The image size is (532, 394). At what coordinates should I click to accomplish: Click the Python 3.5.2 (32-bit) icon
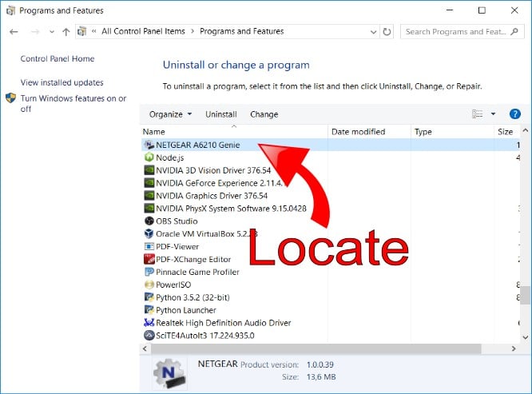point(149,297)
